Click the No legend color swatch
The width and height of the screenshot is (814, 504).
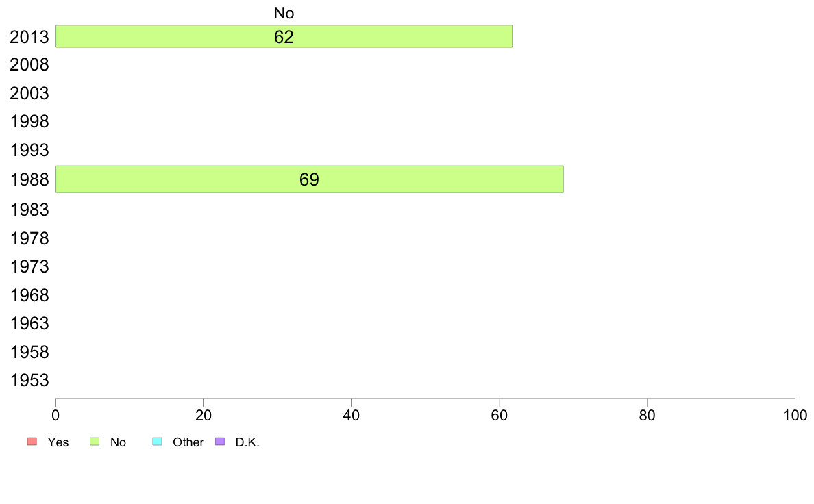click(x=95, y=441)
